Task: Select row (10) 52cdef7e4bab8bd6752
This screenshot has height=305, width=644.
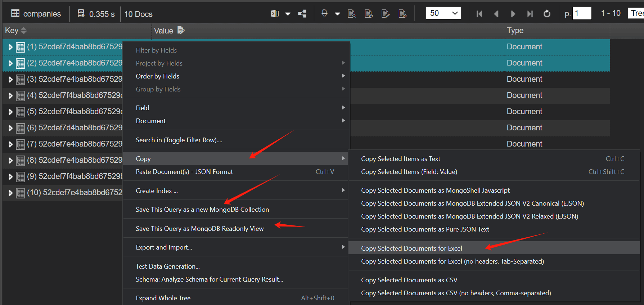Action: click(75, 193)
